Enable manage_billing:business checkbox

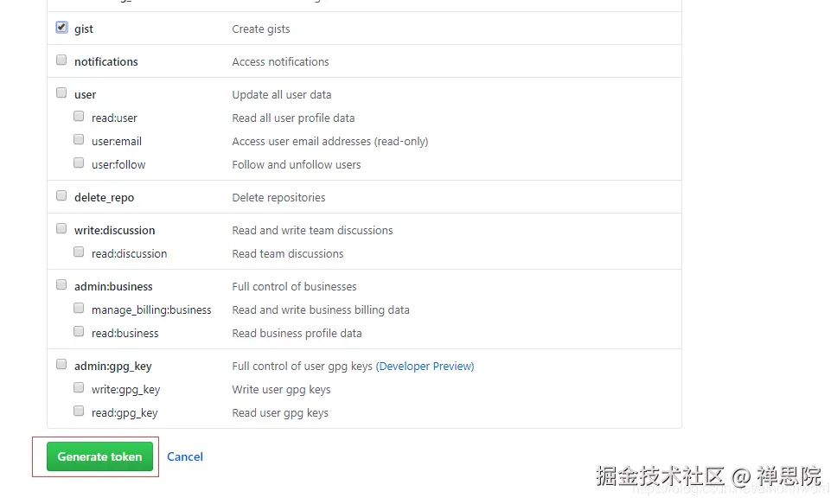79,309
